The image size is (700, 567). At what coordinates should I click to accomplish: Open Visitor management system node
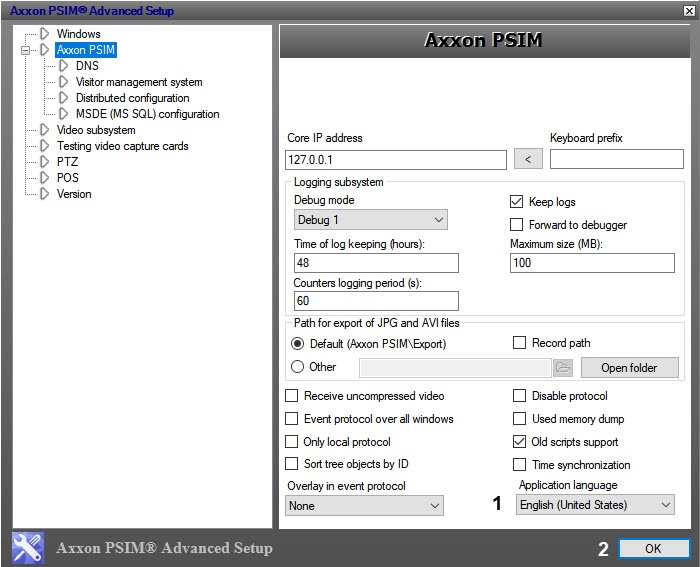click(139, 82)
